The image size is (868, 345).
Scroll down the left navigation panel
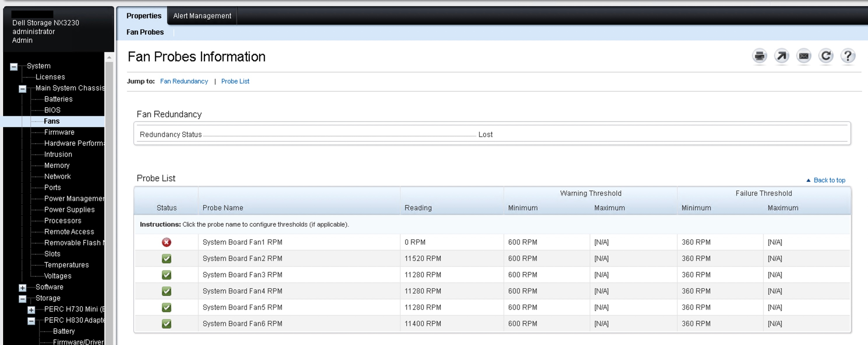point(110,342)
